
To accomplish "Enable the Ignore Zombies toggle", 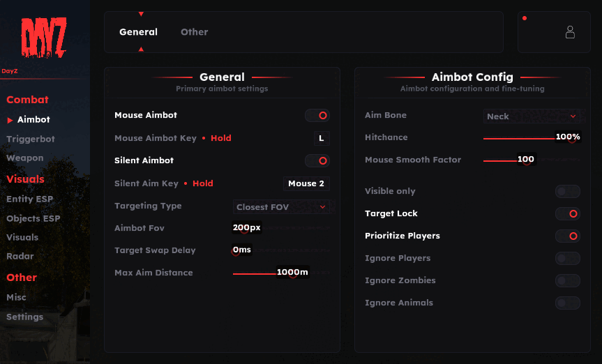I will click(567, 281).
